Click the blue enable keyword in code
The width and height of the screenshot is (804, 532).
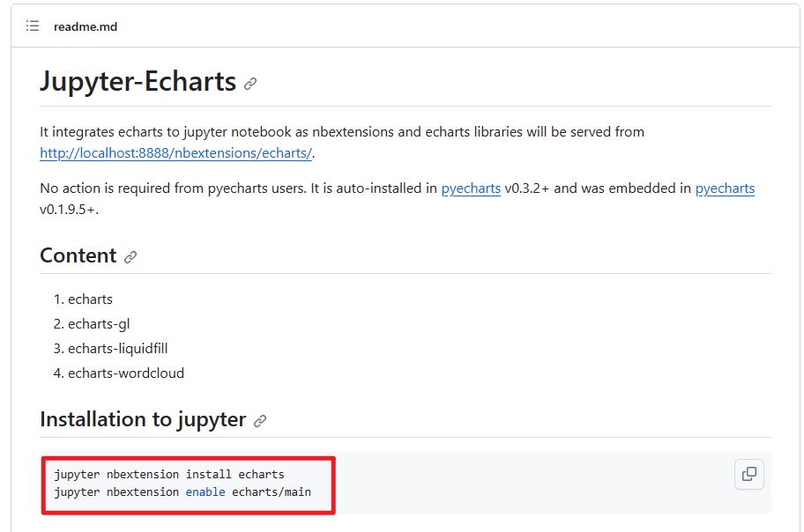(x=205, y=492)
